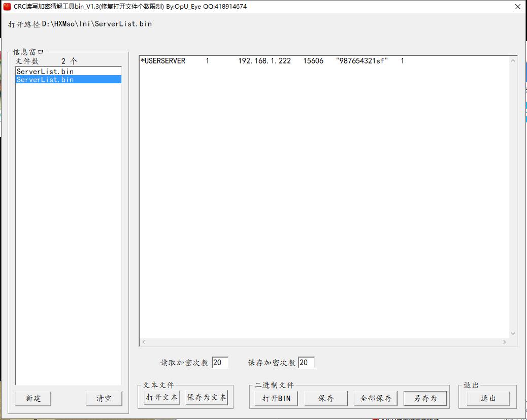Click the 读取加密次数 input field

coord(220,362)
